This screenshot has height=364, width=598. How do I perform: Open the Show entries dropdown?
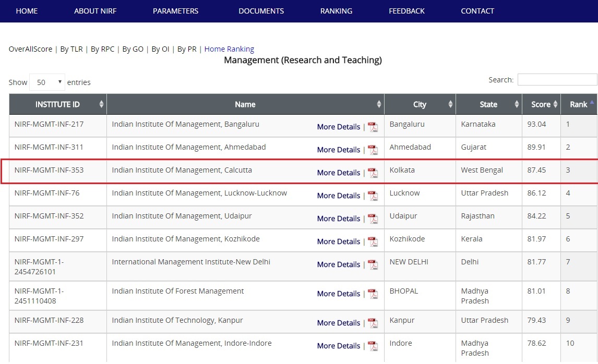[47, 82]
